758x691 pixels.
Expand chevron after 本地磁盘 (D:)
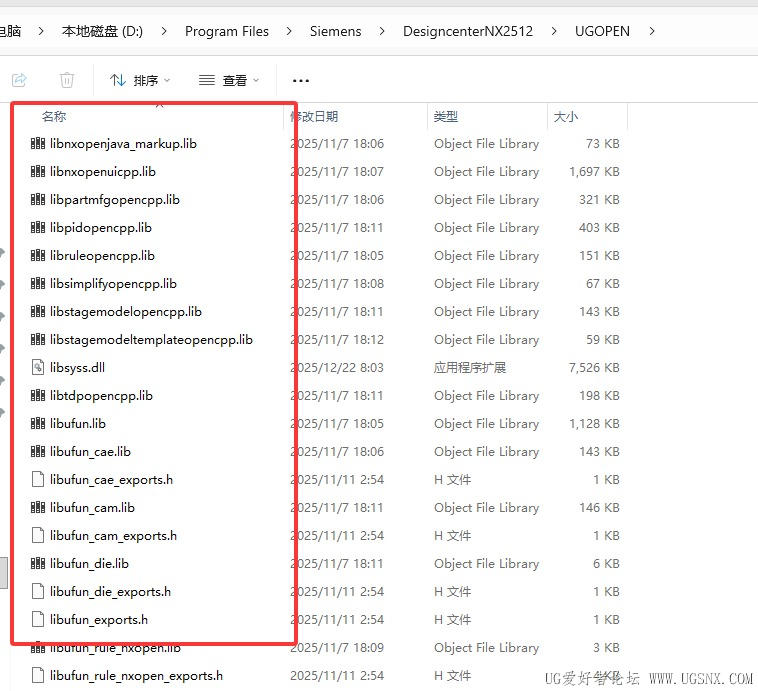pyautogui.click(x=164, y=31)
